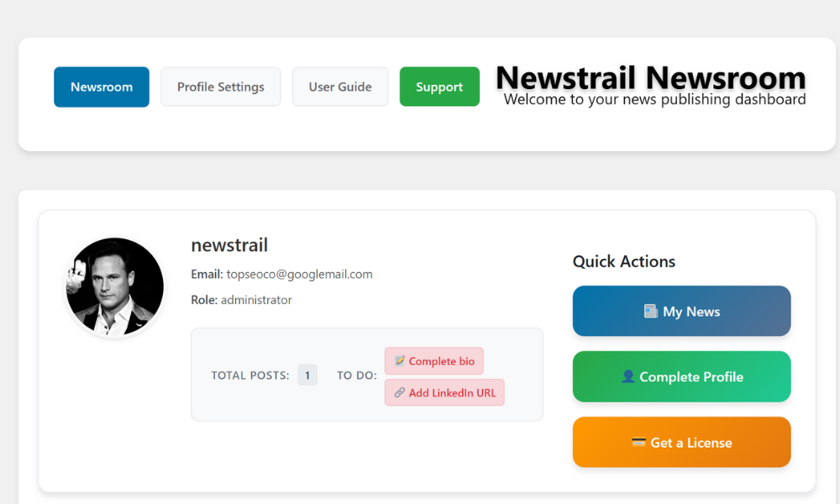Click the memo pencil icon beside Complete bio

click(400, 360)
